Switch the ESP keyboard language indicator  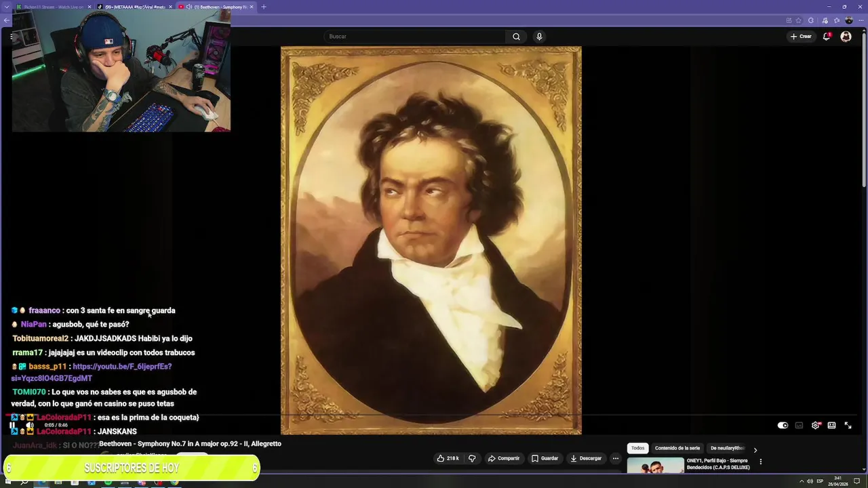(820, 481)
